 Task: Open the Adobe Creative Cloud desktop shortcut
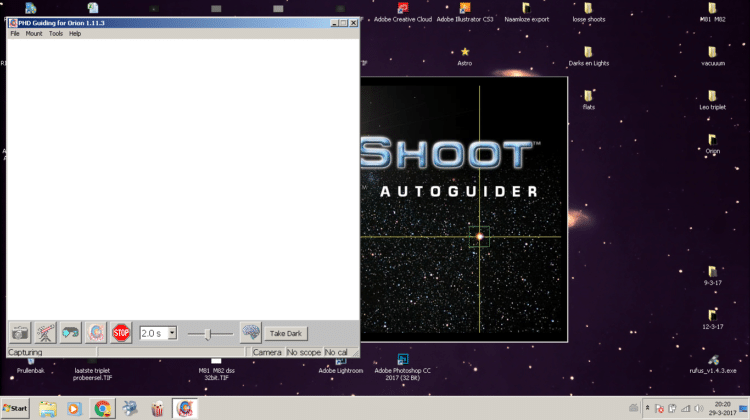click(403, 12)
